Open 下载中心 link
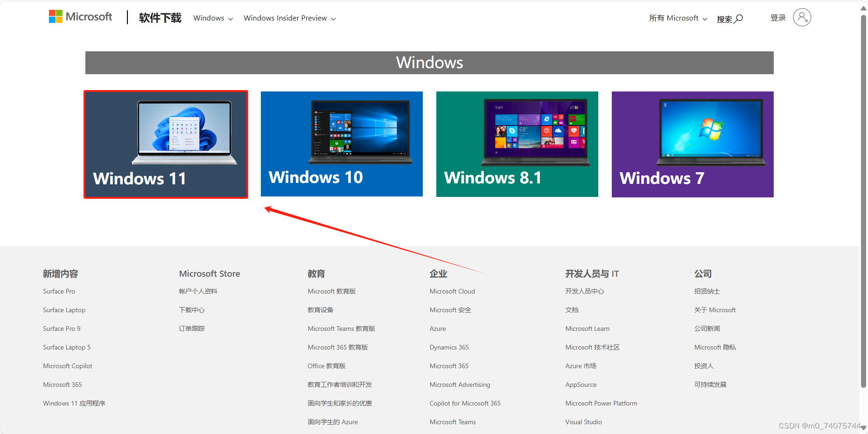The width and height of the screenshot is (868, 434). 192,310
